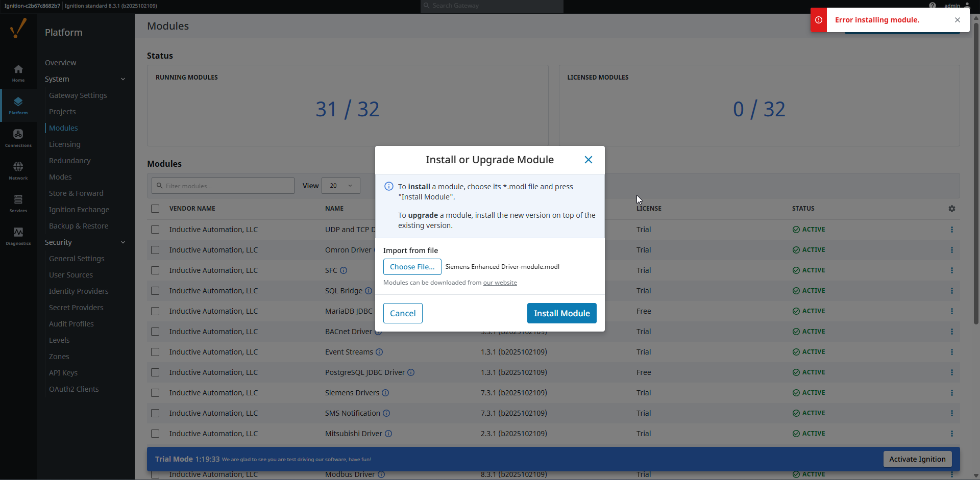This screenshot has width=980, height=480.
Task: Check the SQL Bridge row checkbox
Action: pos(155,291)
